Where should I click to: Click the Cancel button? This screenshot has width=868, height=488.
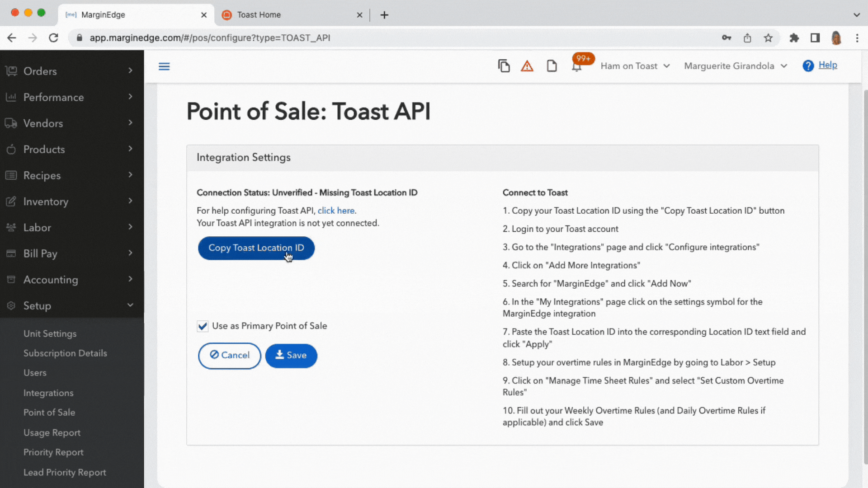[x=230, y=356]
